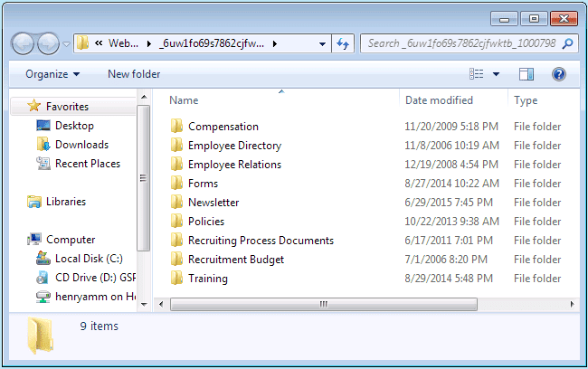Click navigation pane vertical scrollbar thumb
This screenshot has height=369, width=588.
143,178
